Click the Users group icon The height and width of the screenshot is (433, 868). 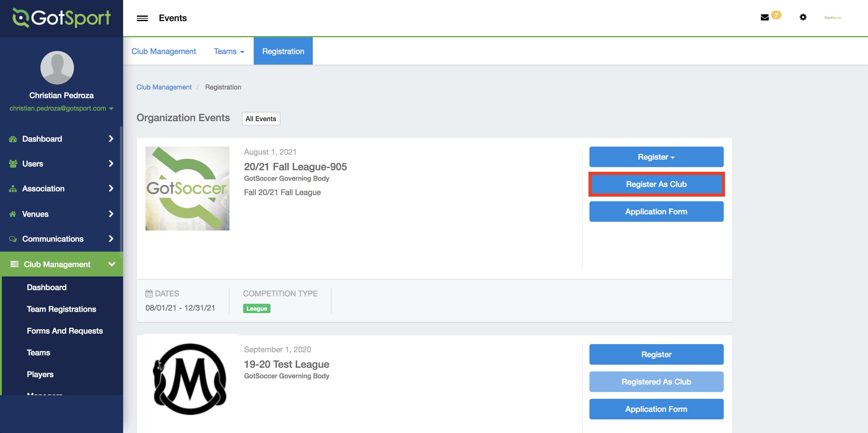point(13,164)
